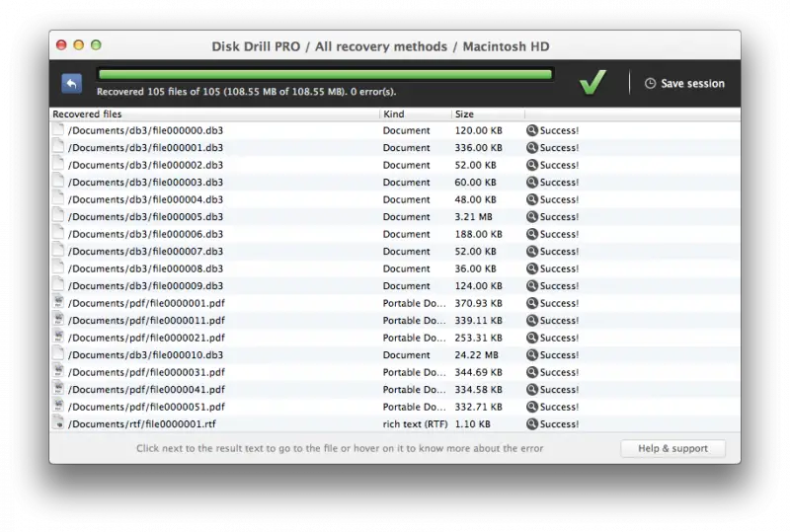Click the 3.21 MB size value
Screen dimensions: 790x532
[473, 216]
